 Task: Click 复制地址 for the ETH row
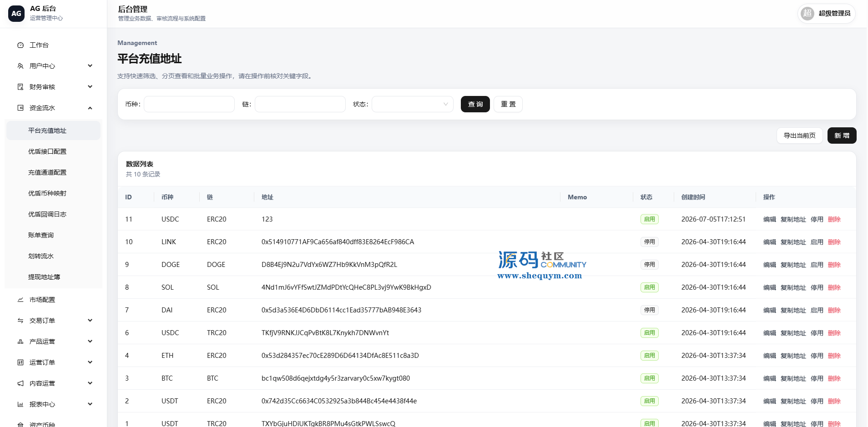click(793, 356)
